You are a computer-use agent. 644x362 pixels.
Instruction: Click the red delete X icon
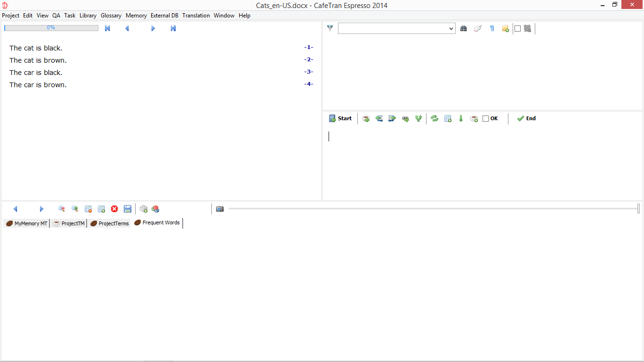click(x=114, y=209)
